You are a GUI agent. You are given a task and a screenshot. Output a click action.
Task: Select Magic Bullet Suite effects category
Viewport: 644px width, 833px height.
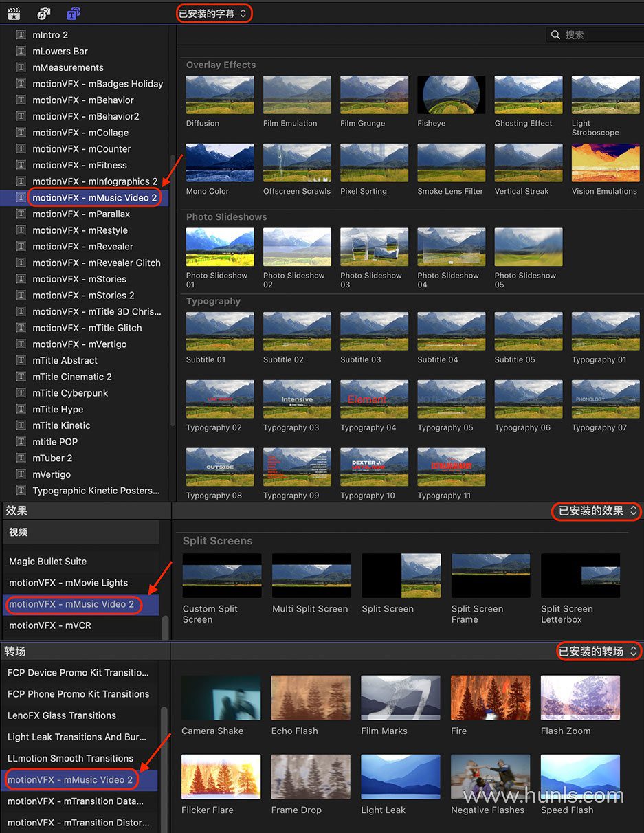(80, 562)
